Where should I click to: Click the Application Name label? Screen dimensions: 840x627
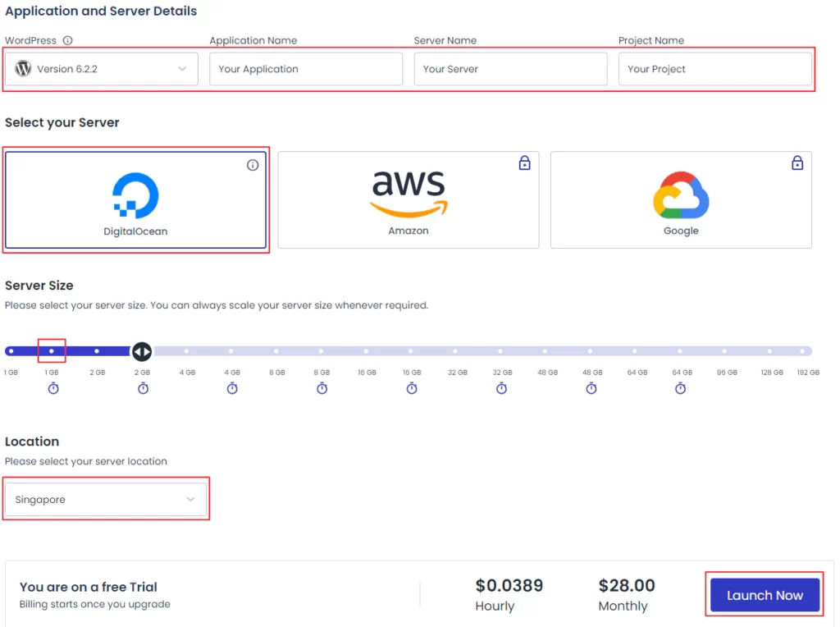pos(253,40)
